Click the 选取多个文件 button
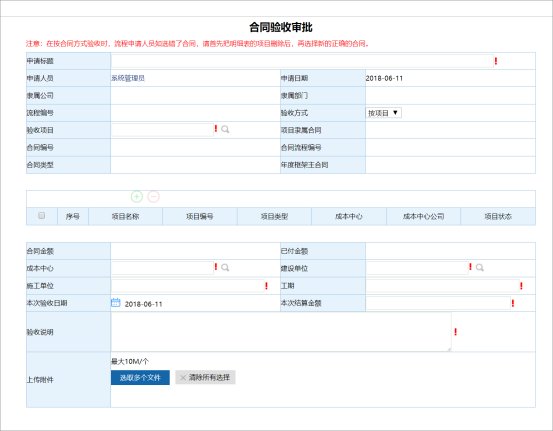This screenshot has width=553, height=431. coord(140,377)
